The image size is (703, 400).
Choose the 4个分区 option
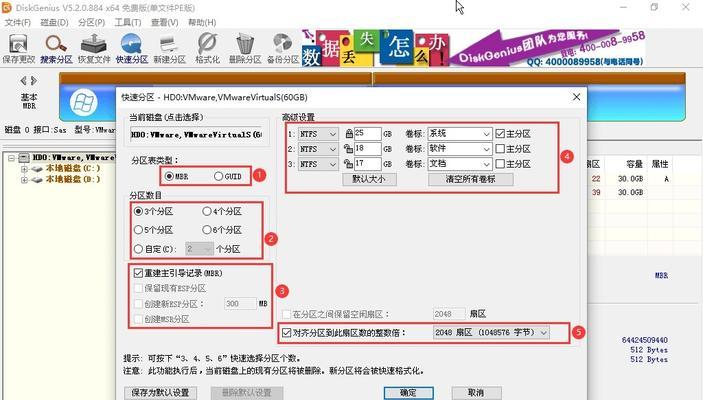point(222,211)
